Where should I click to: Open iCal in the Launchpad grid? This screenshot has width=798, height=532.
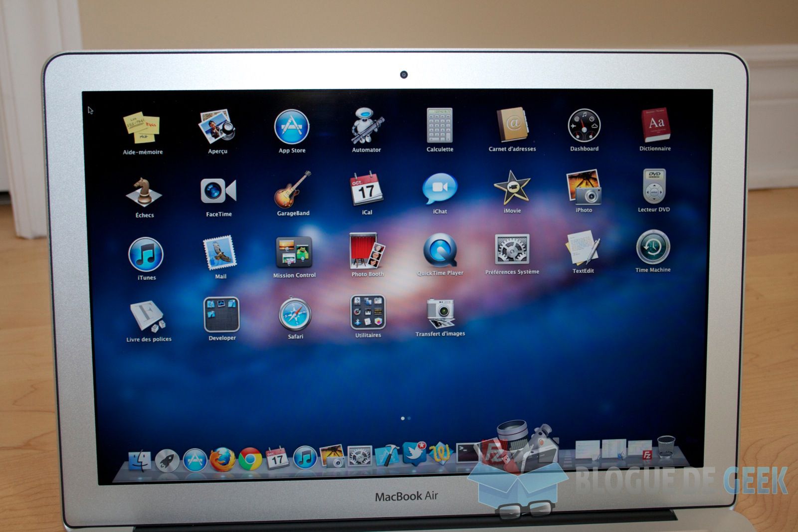point(367,189)
